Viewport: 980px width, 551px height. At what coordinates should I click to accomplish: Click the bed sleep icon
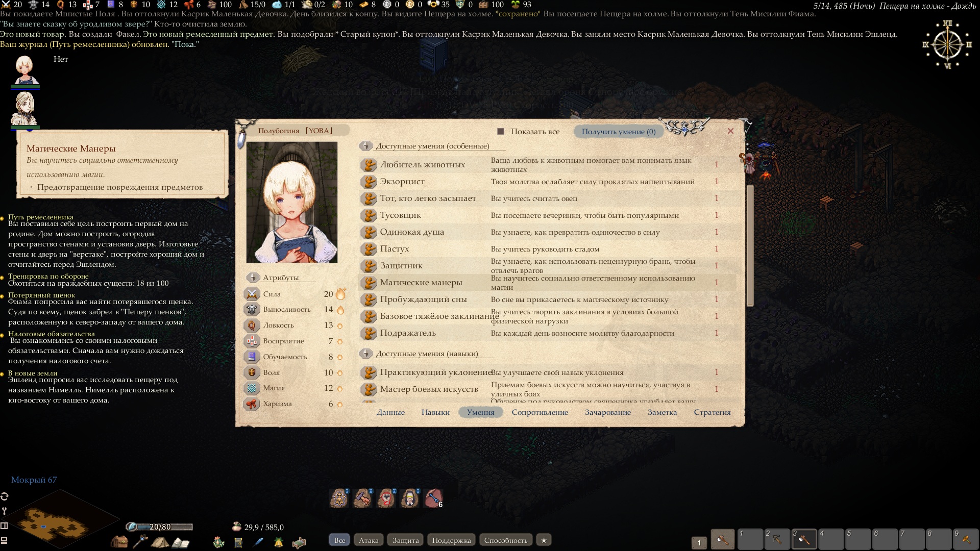tap(299, 542)
